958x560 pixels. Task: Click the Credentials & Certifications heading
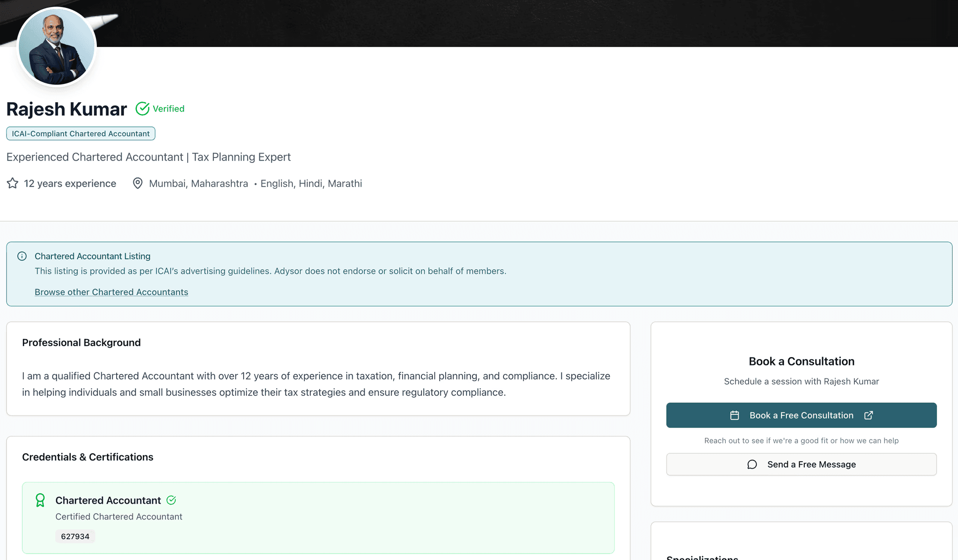(x=87, y=457)
